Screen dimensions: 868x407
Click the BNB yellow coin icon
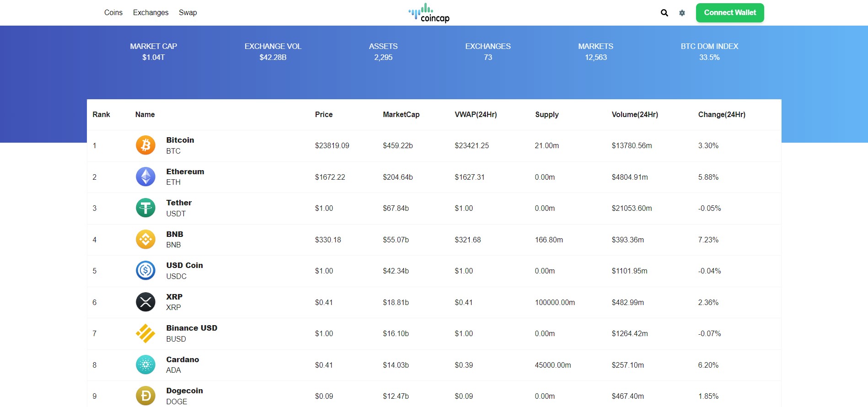145,239
